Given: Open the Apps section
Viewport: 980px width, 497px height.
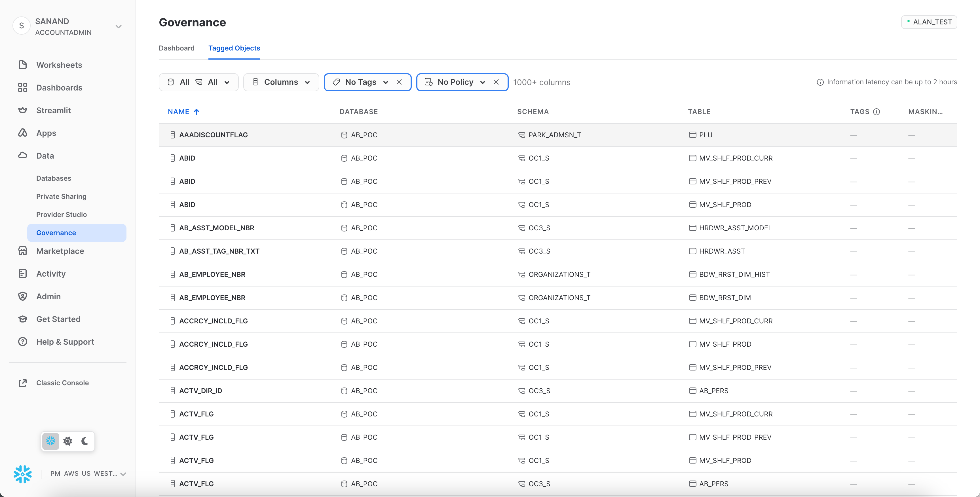Looking at the screenshot, I should coord(46,133).
